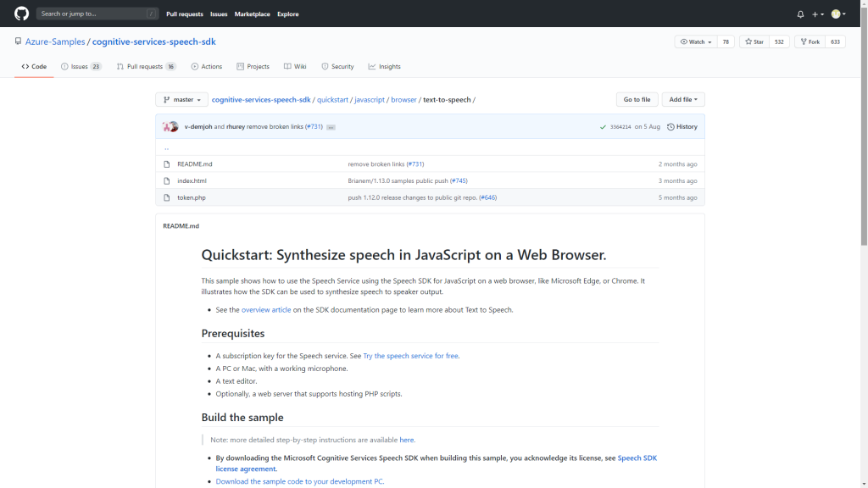View the 78 watchers count
This screenshot has width=868, height=488.
pos(726,42)
